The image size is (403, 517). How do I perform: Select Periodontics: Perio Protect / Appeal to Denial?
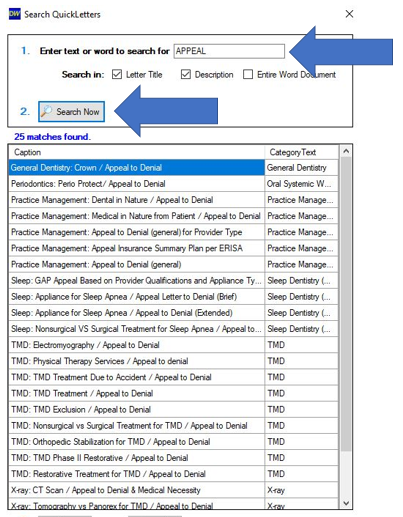coord(137,184)
